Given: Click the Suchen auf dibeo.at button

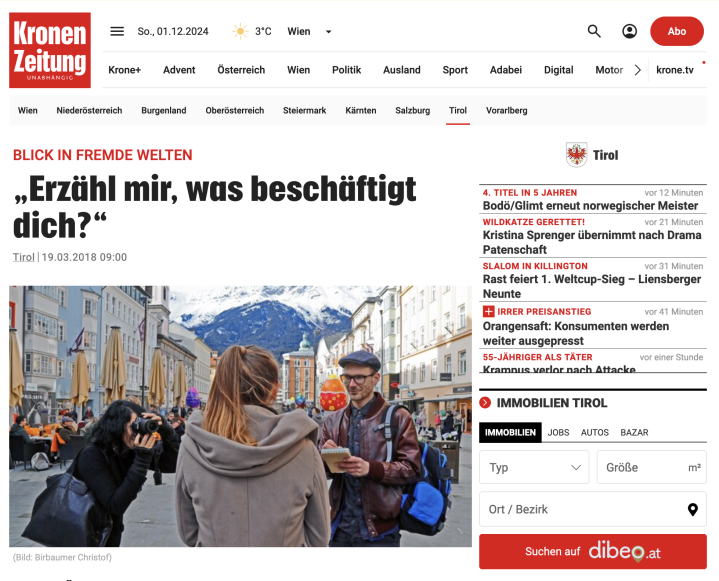Looking at the screenshot, I should click(x=593, y=552).
